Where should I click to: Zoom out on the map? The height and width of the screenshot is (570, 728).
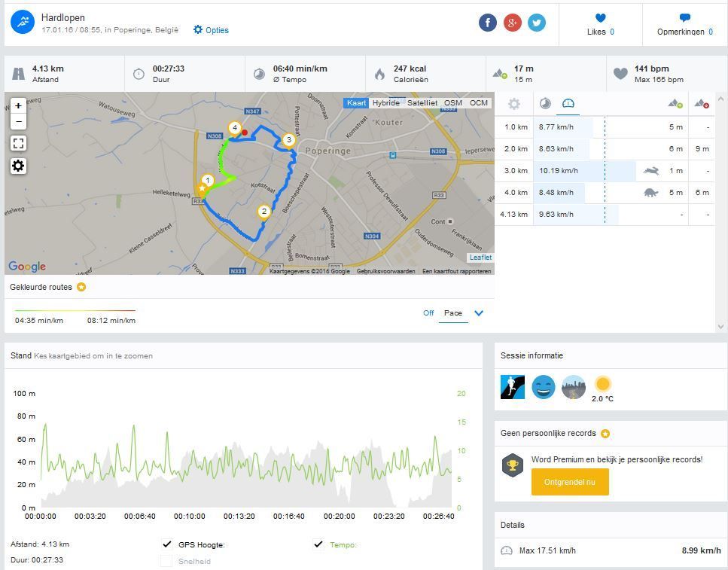19,122
